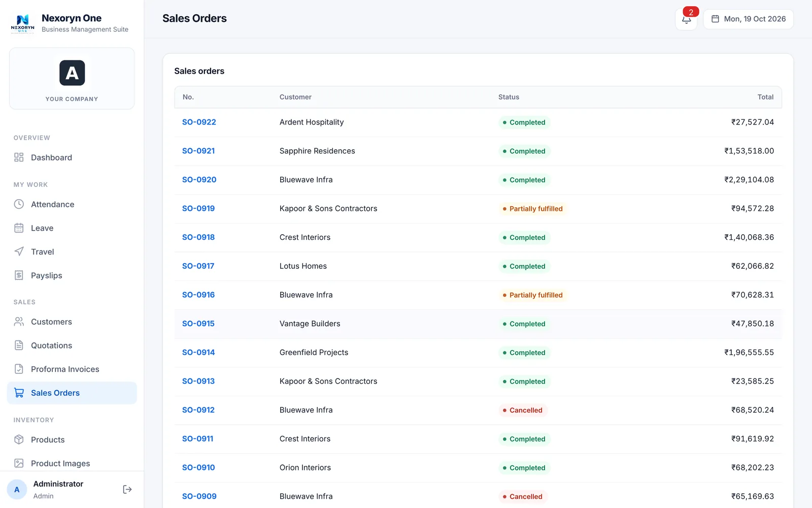Click the Dashboard grid icon
The image size is (812, 508).
coord(19,157)
